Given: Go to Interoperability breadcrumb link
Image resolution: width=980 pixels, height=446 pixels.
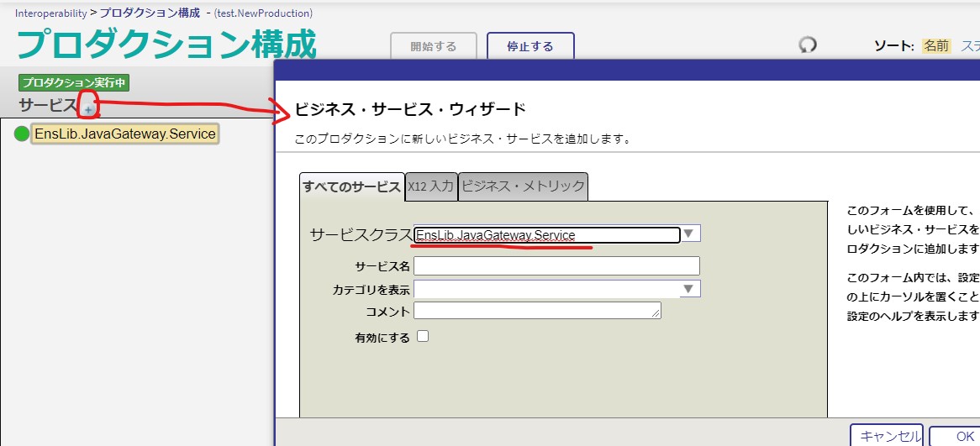Looking at the screenshot, I should click(x=50, y=13).
